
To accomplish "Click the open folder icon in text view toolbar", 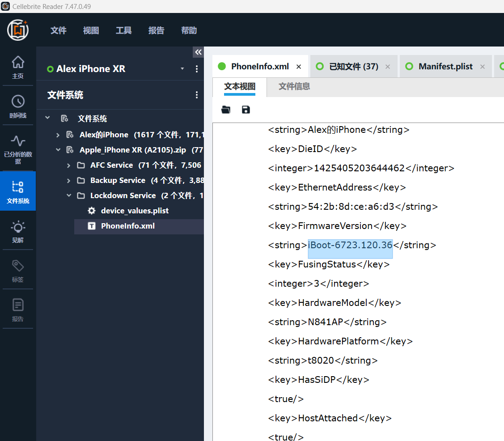I will tap(226, 110).
